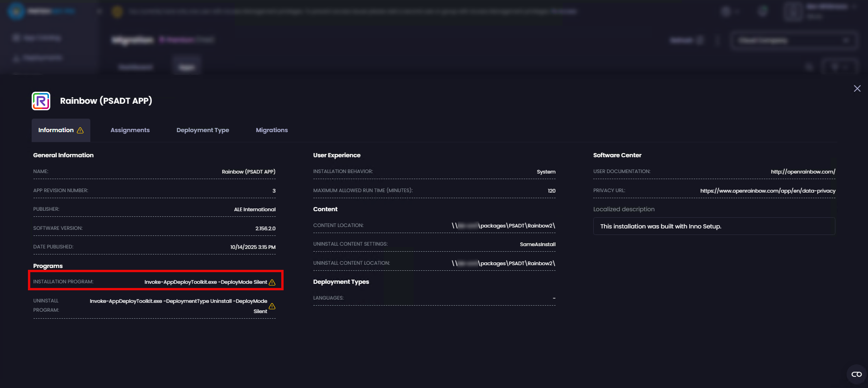868x388 pixels.
Task: Click warning icon beside installation program
Action: 272,282
